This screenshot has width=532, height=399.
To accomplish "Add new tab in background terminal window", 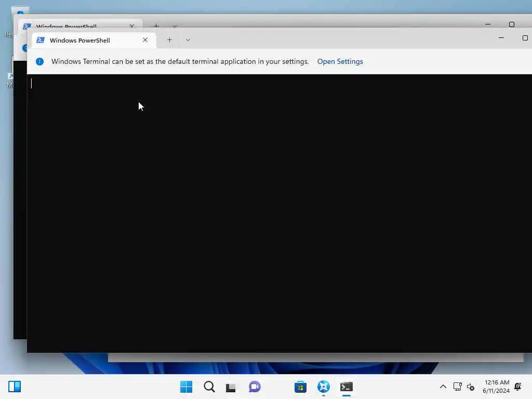I will 156,25.
